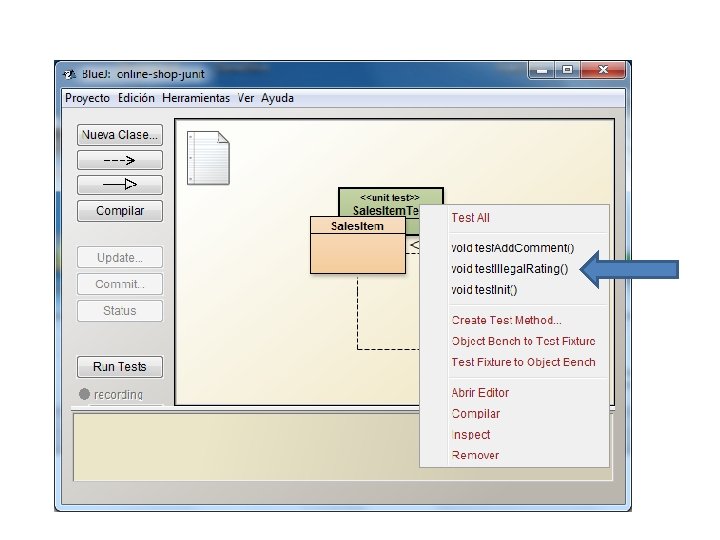Click the dashed uses-dependency arrow button
The image size is (720, 540).
pyautogui.click(x=120, y=160)
